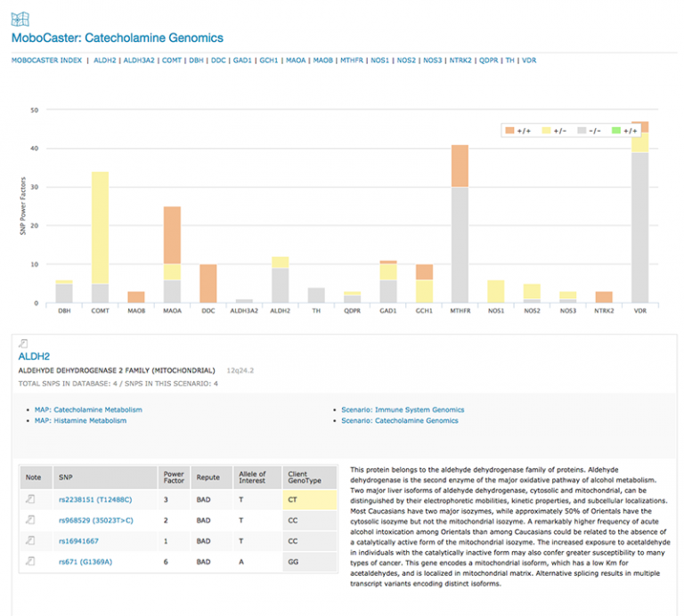Go to MOBOCASTER INDEX

pyautogui.click(x=46, y=61)
